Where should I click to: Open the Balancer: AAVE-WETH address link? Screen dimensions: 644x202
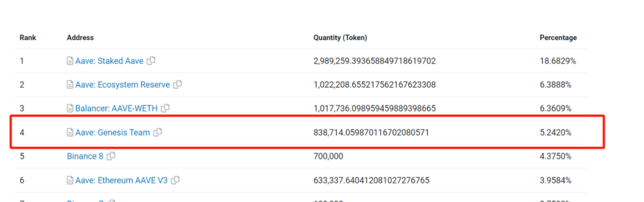[x=116, y=109]
